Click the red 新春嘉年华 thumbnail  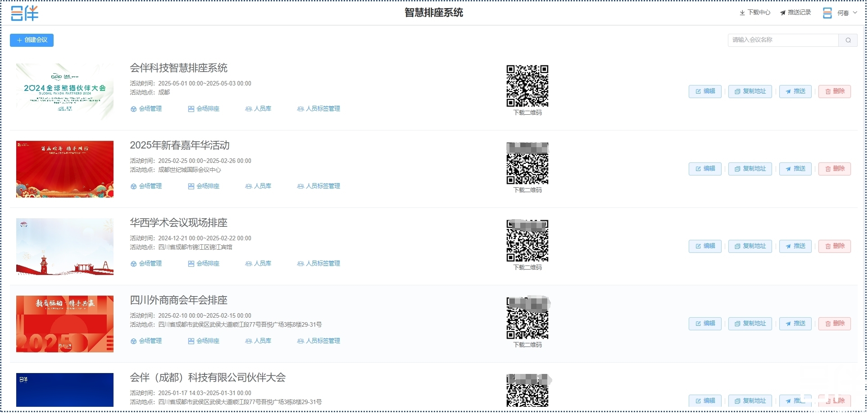point(65,169)
